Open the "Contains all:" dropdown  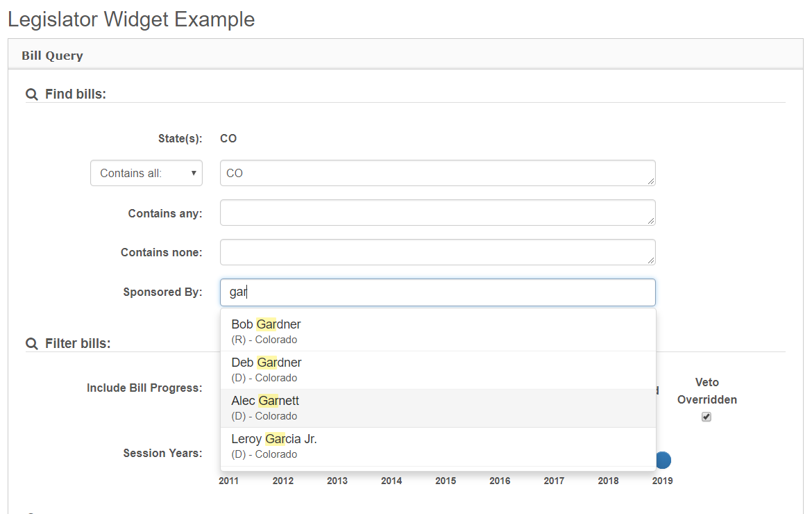tap(146, 173)
